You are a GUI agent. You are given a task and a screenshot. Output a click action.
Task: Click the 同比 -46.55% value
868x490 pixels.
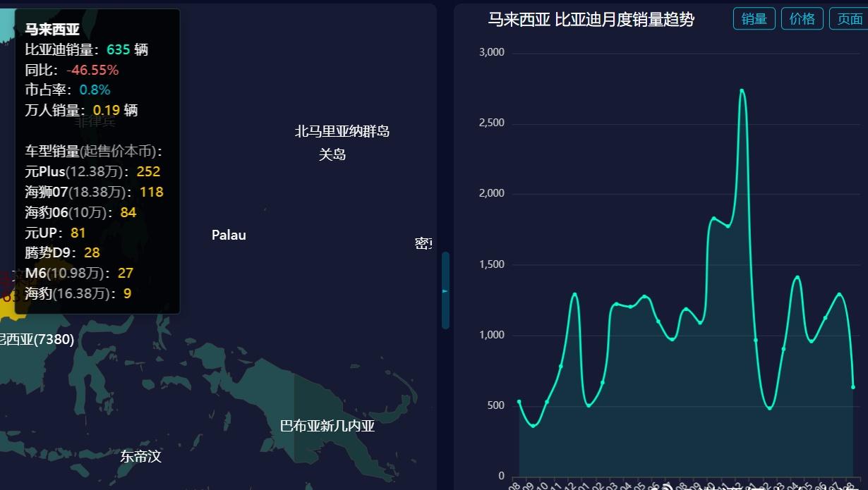[92, 70]
